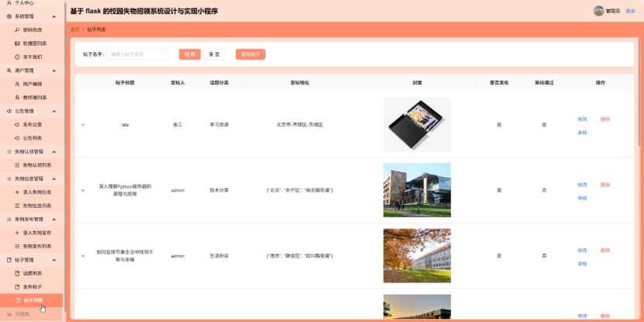Select 帖子列表 in the sidebar
This screenshot has width=644, height=322.
pyautogui.click(x=32, y=300)
